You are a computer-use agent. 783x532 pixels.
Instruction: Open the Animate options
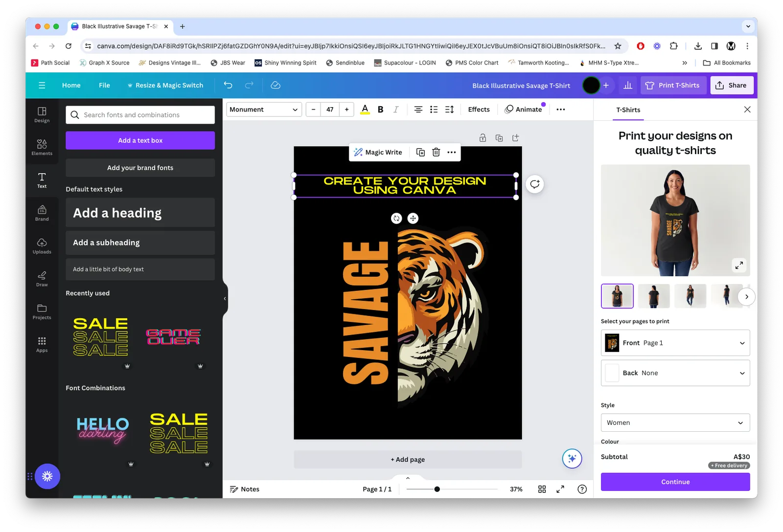524,110
